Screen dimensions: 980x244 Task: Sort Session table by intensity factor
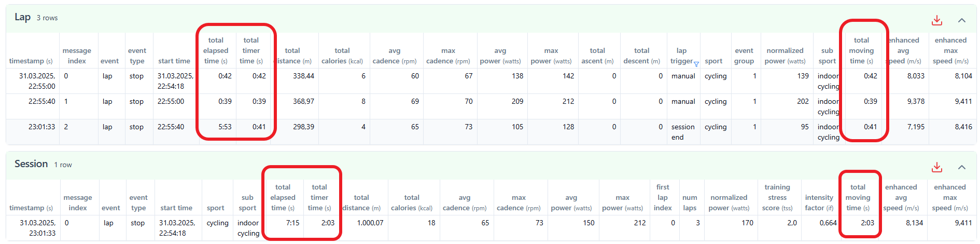[819, 202]
